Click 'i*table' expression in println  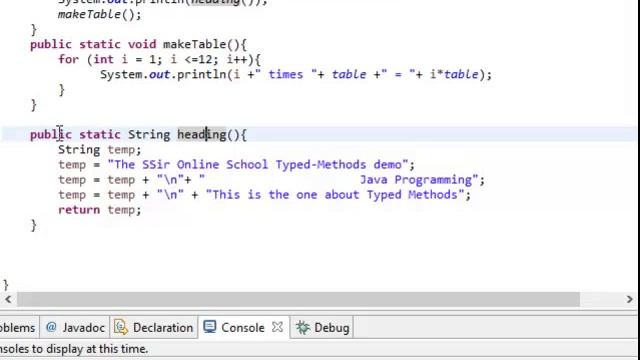454,74
